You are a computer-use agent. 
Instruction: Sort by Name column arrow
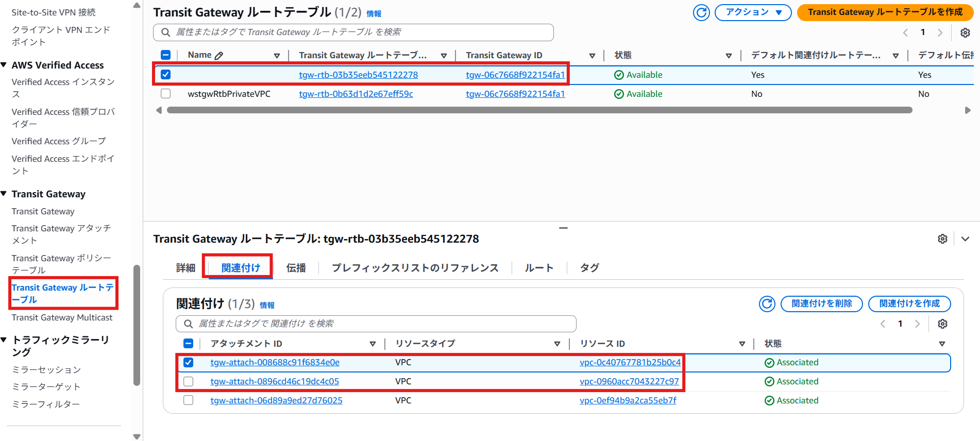pyautogui.click(x=277, y=56)
